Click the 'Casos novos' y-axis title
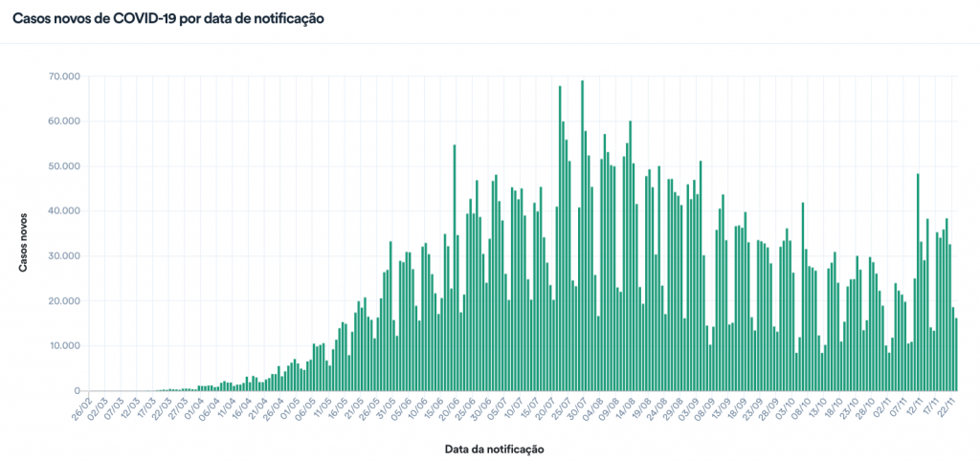 [x=24, y=234]
